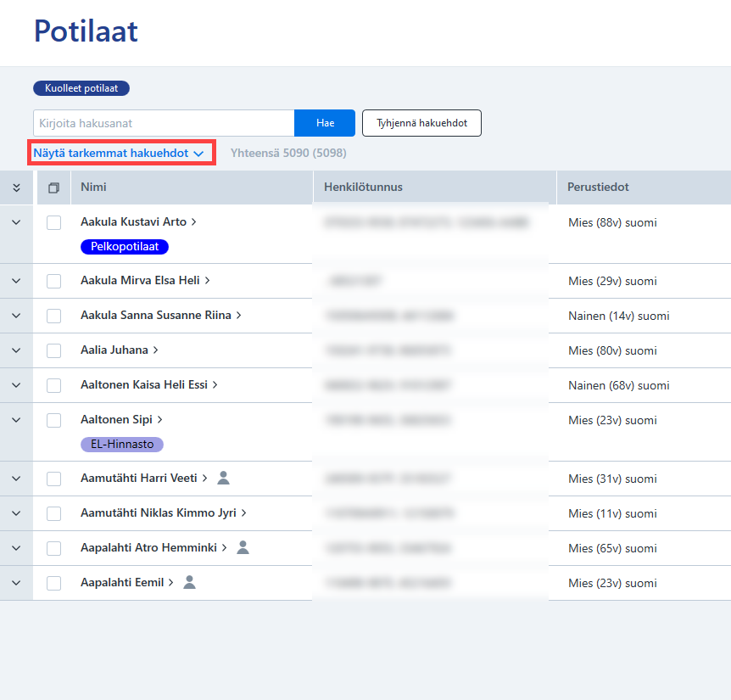Viewport: 731px width, 700px height.
Task: Open patient Aakula Kustavi Arto
Action: pyautogui.click(x=138, y=222)
